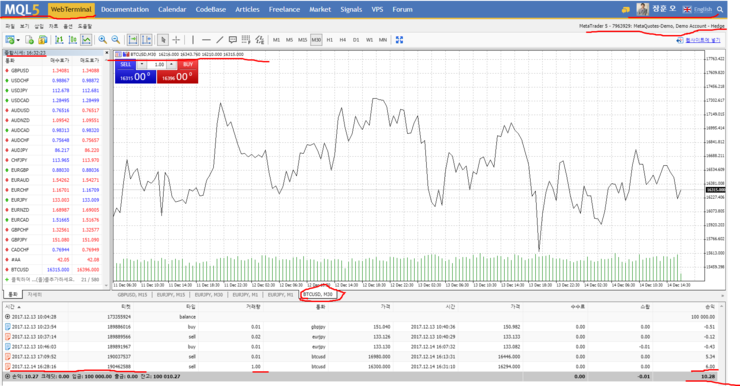Screen dimensions: 740x386
Task: Select the text label comment tool
Action: (233, 40)
